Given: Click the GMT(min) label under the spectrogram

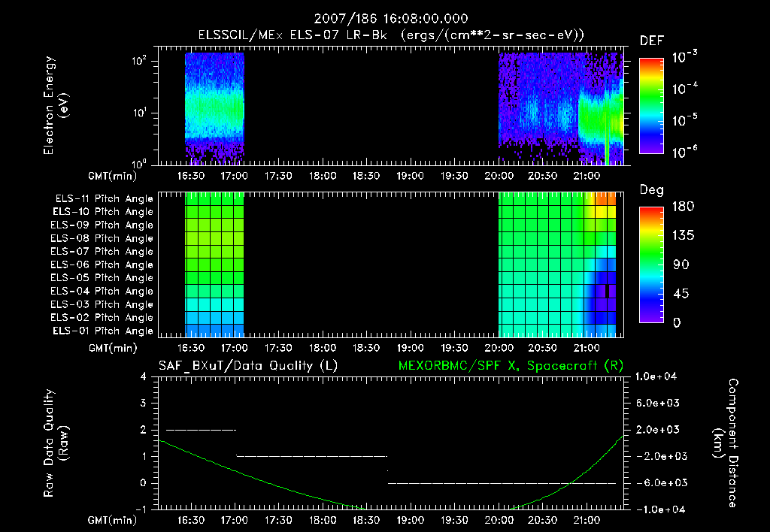Looking at the screenshot, I should pyautogui.click(x=113, y=176).
